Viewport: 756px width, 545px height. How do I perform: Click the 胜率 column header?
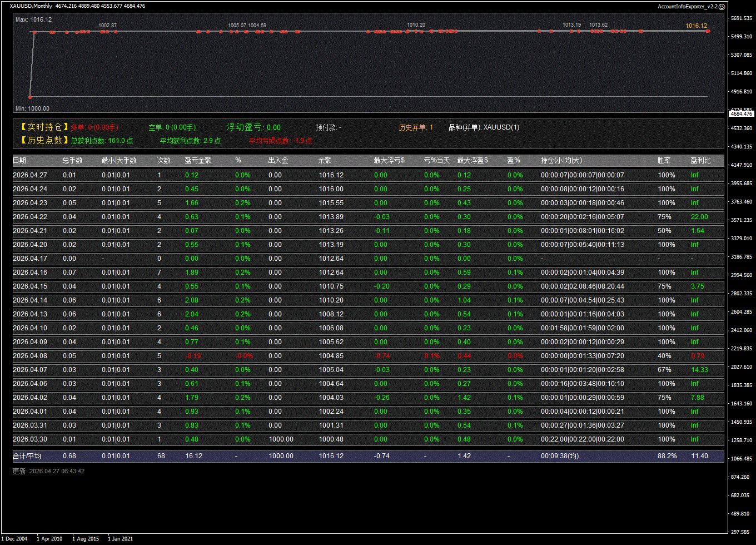664,160
